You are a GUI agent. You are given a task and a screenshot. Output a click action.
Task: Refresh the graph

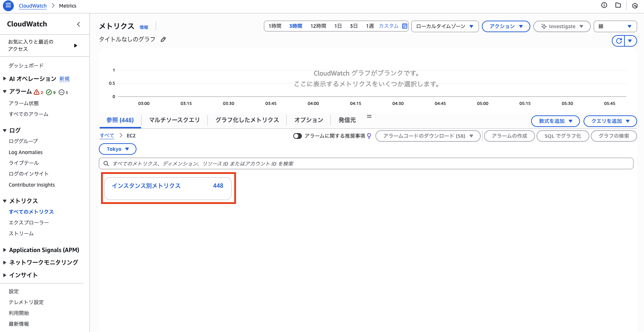tap(619, 41)
